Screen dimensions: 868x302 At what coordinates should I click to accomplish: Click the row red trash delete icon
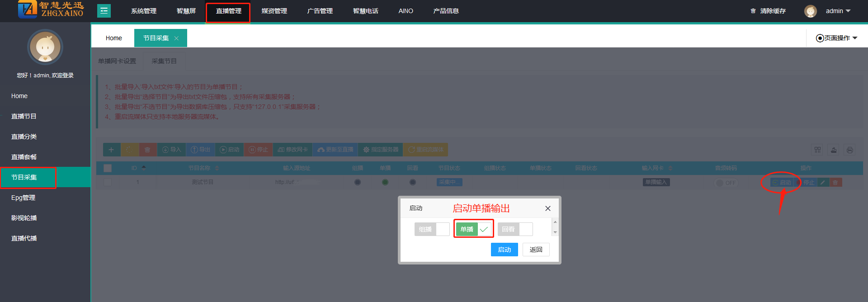click(835, 183)
